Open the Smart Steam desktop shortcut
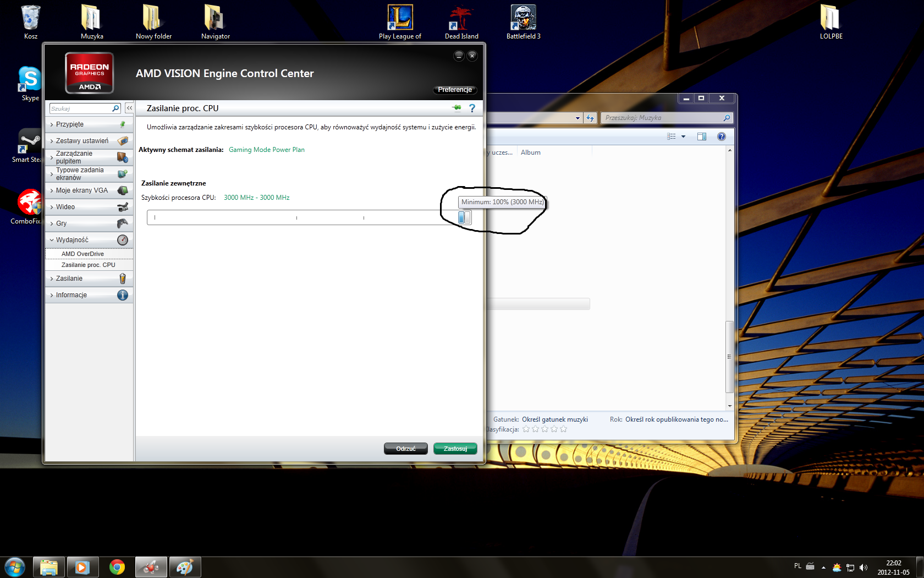 tap(28, 145)
